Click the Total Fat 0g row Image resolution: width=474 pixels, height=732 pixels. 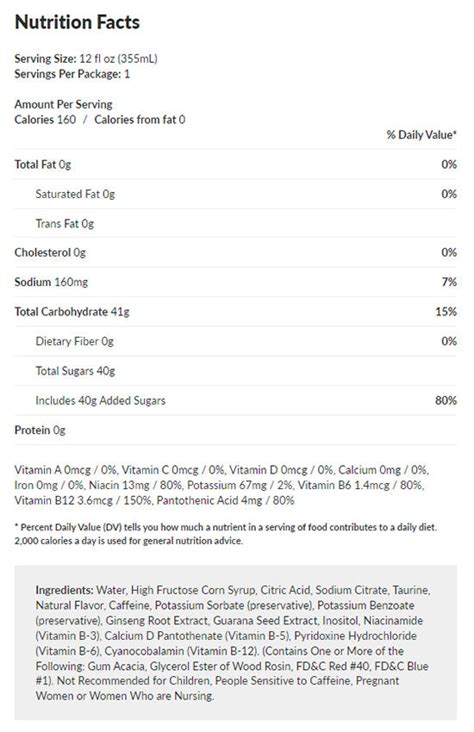[235, 164]
